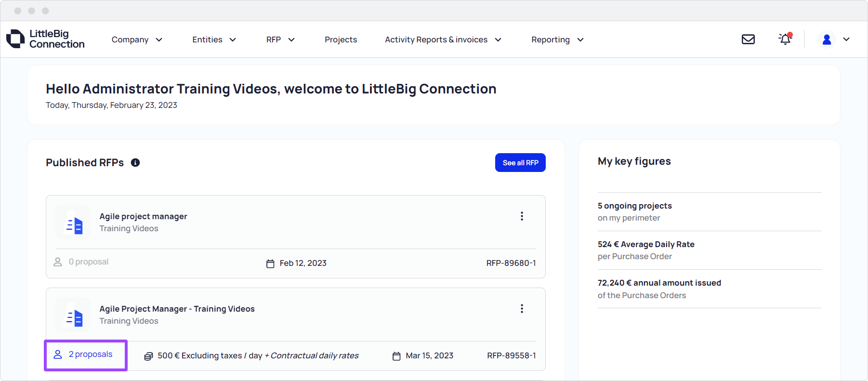Image resolution: width=868 pixels, height=381 pixels.
Task: Click 524 € Average Daily Rate figure
Action: point(646,244)
